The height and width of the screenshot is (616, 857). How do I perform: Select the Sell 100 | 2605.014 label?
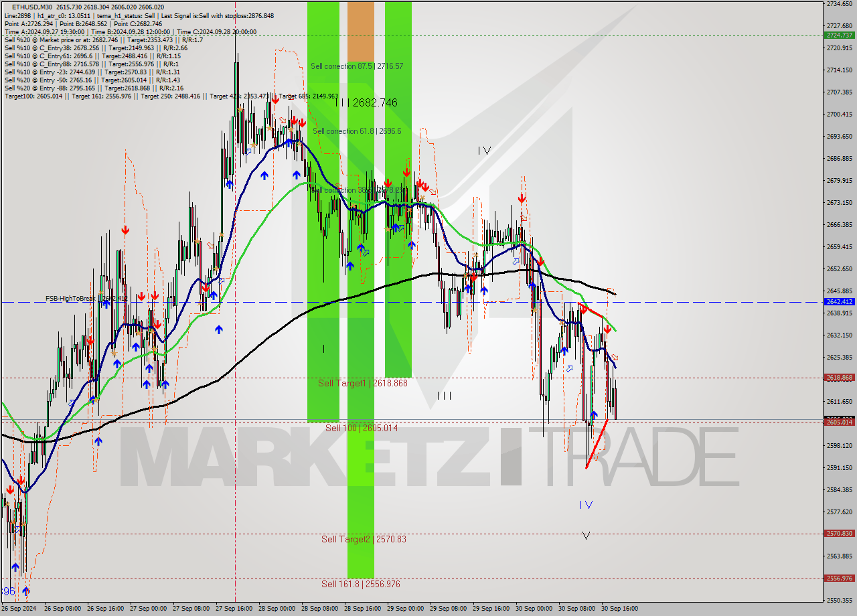pyautogui.click(x=362, y=428)
